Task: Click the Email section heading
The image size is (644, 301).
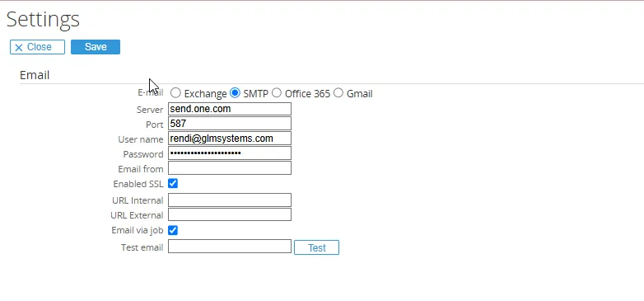Action: 35,75
